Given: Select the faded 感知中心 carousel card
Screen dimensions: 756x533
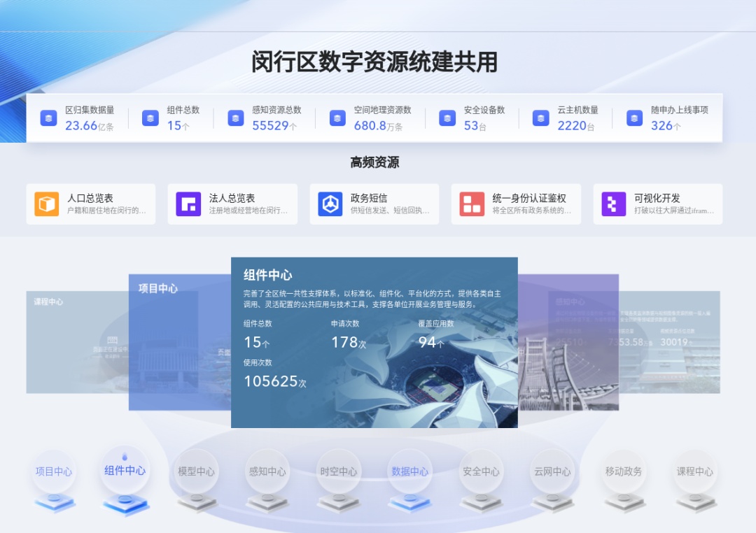Looking at the screenshot, I should click(x=670, y=342).
